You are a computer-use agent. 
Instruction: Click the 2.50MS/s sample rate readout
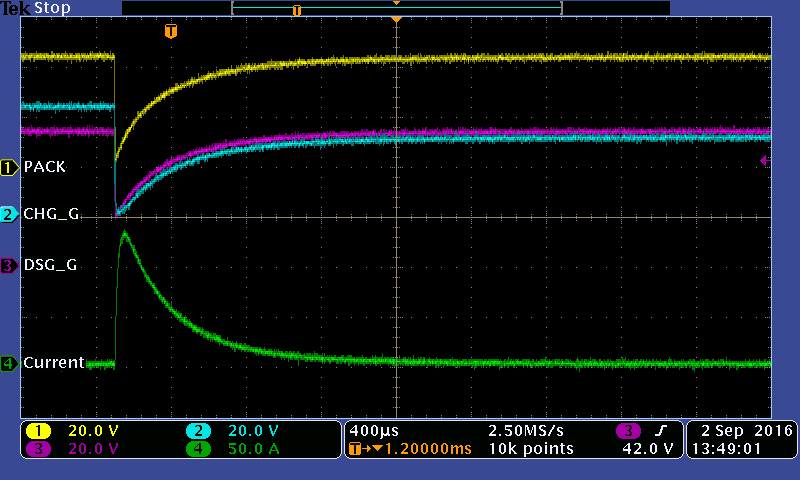point(526,431)
